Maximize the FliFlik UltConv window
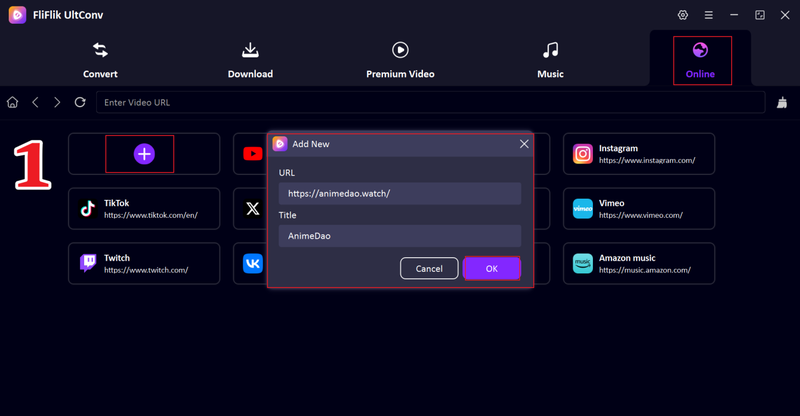800x416 pixels. tap(760, 15)
